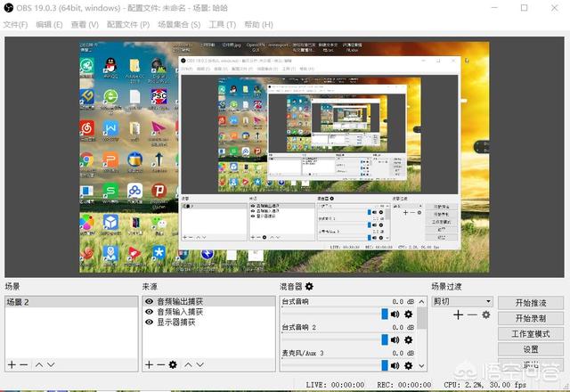This screenshot has height=392, width=570.
Task: Open settings gear for 台式音响 2 channel
Action: [x=408, y=339]
